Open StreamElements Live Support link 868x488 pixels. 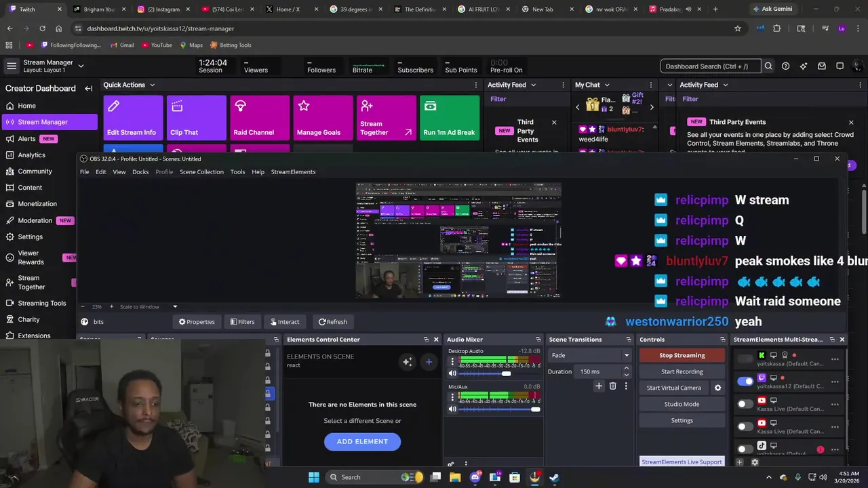[682, 462]
